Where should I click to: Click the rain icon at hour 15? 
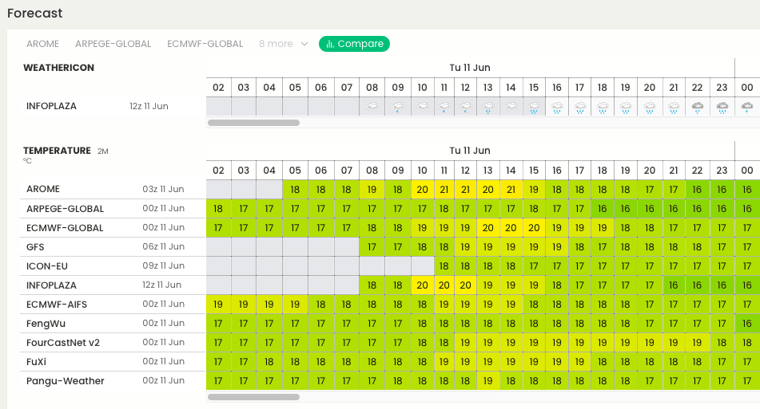tap(534, 107)
